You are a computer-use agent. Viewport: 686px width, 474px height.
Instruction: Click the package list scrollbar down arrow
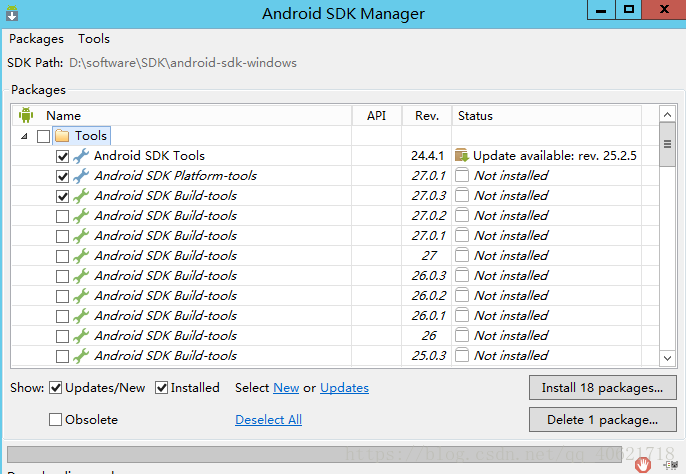coord(667,358)
